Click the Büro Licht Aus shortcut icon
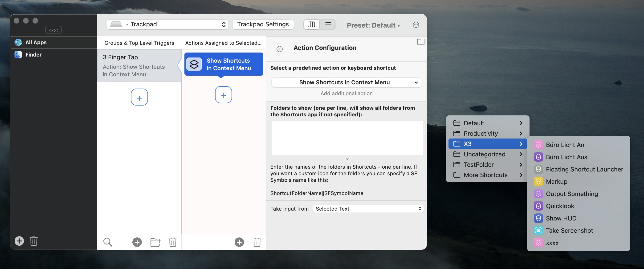 click(538, 157)
